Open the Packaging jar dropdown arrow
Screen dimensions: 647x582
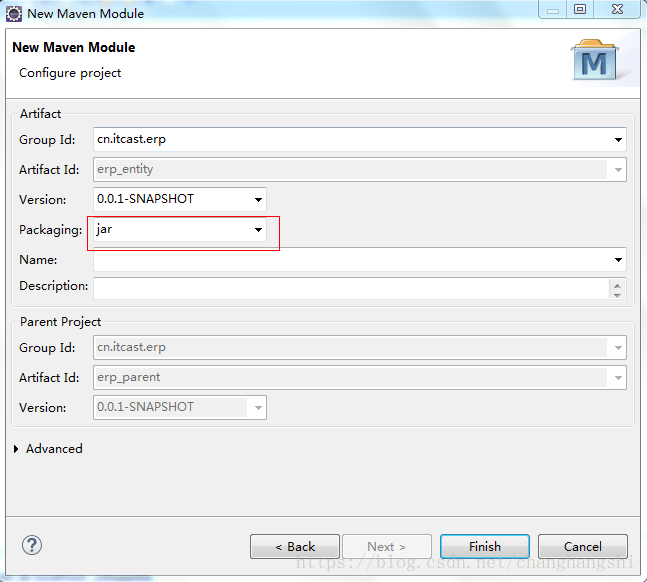[258, 229]
